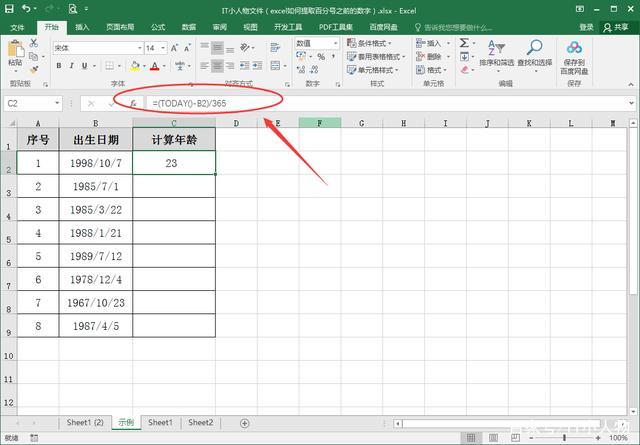Open Conditional Formatting (条件格式) dropdown
Image resolution: width=640 pixels, height=445 pixels.
(x=369, y=43)
